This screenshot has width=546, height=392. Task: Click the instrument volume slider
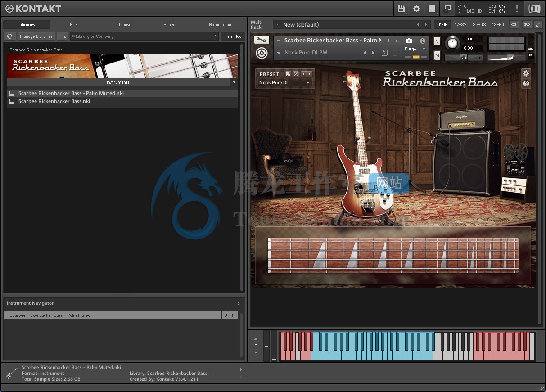(507, 57)
